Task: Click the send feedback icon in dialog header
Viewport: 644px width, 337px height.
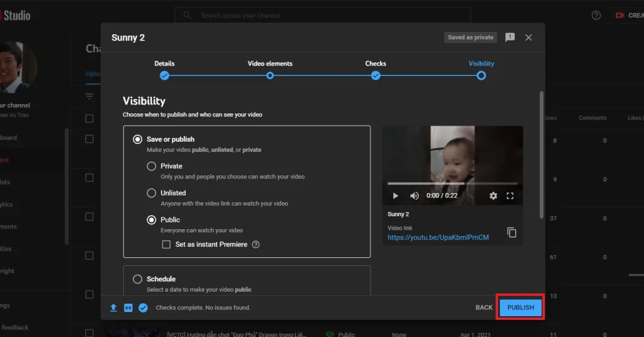Action: coord(510,37)
